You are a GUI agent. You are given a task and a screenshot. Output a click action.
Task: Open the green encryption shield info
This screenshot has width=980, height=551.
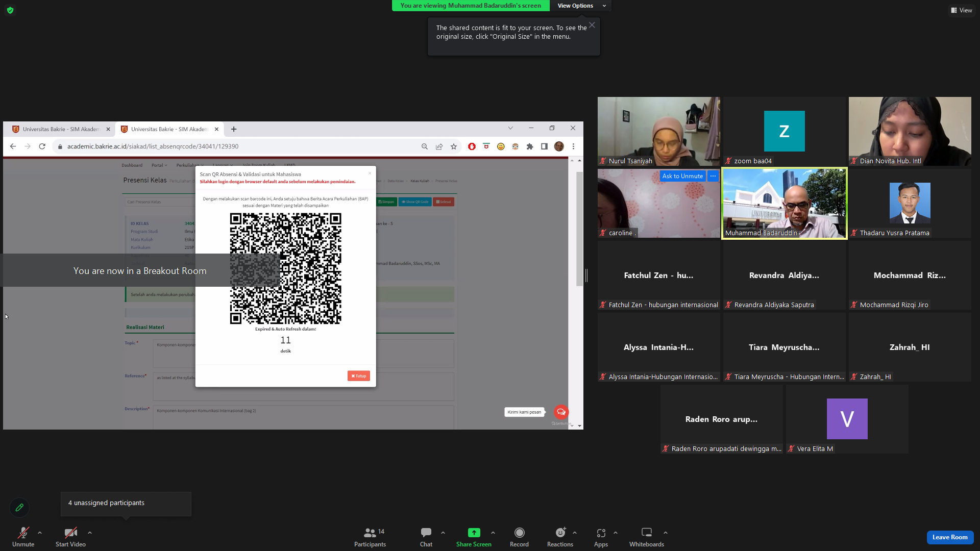[x=10, y=10]
